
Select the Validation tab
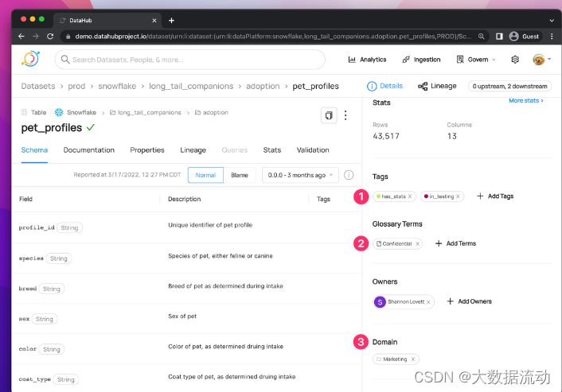313,150
